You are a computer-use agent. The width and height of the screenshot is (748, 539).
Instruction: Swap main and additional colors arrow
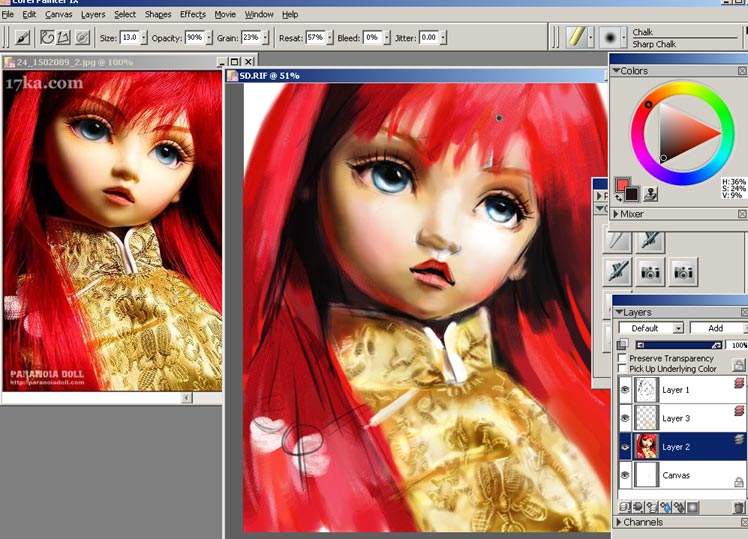pos(618,197)
